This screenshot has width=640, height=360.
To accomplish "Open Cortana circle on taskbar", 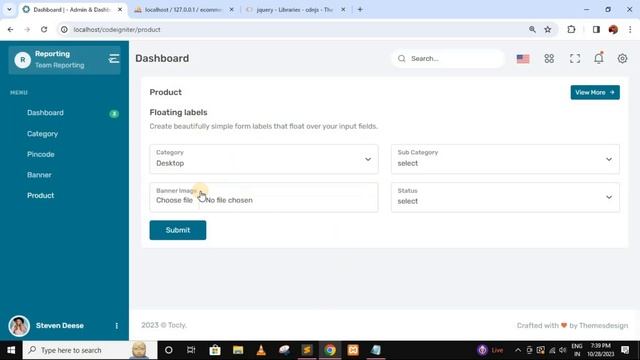I will pos(169,350).
